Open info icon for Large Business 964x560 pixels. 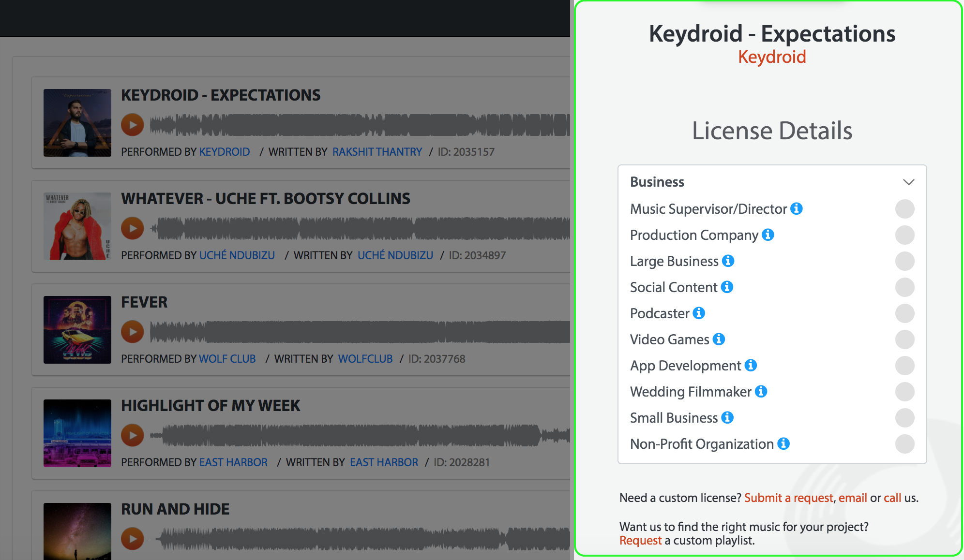[728, 261]
